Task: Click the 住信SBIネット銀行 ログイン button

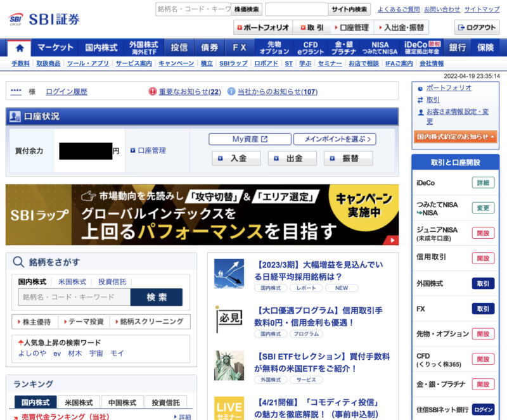Action: pos(483,410)
